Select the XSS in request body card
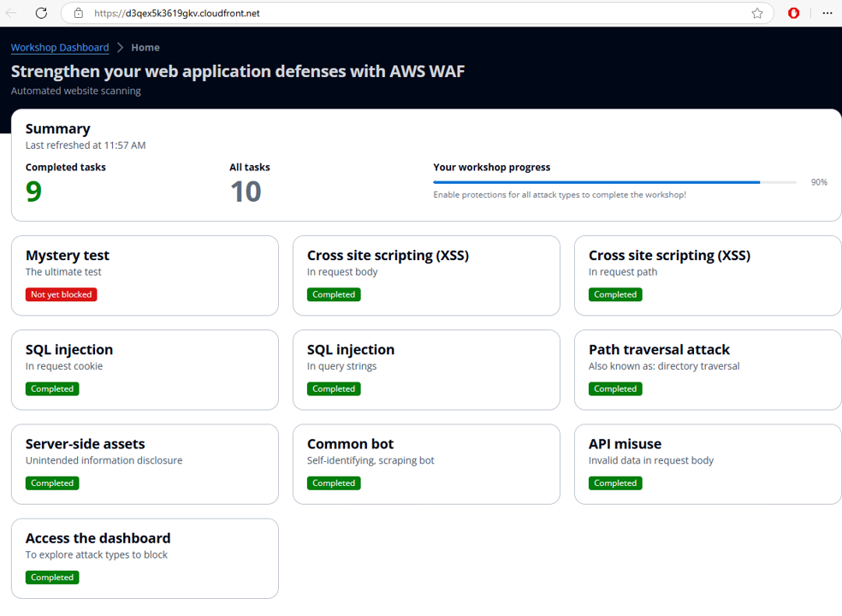Image resolution: width=842 pixels, height=616 pixels. pyautogui.click(x=426, y=275)
